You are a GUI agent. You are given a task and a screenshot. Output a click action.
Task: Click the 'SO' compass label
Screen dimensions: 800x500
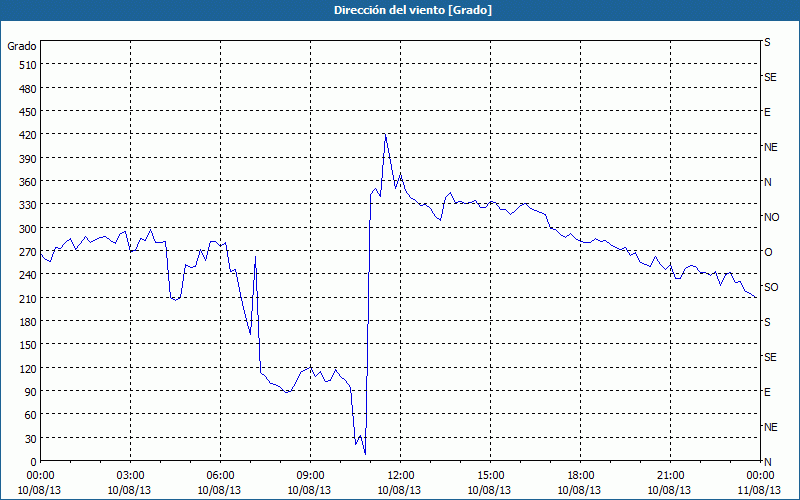click(771, 287)
